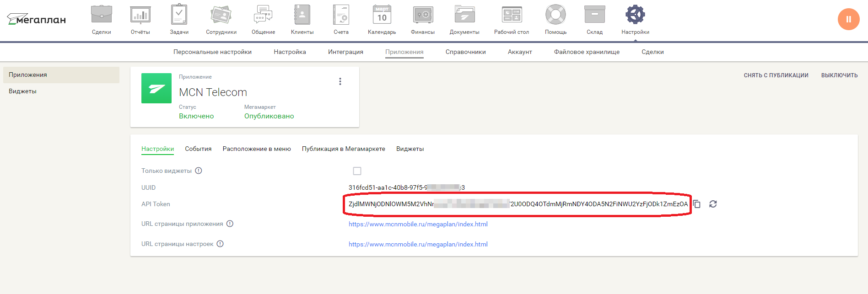This screenshot has height=294, width=868.
Task: Open the Интеграция submenu item
Action: tap(345, 52)
